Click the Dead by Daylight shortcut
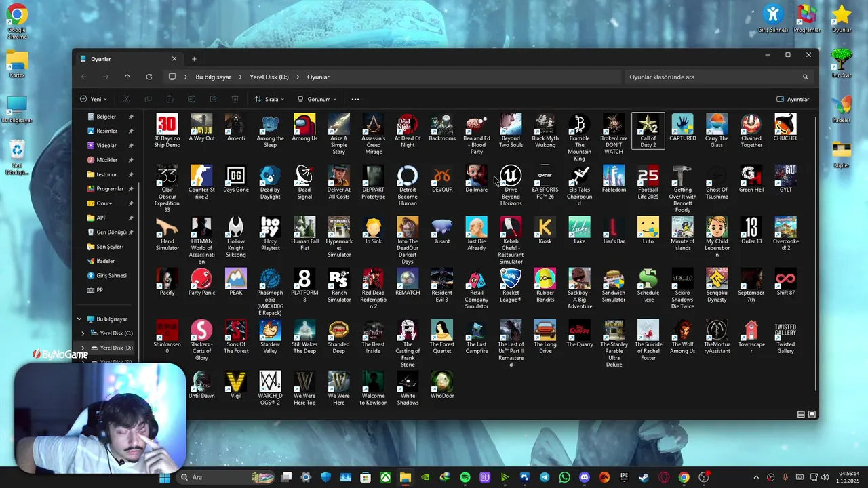This screenshot has width=868, height=488. coord(270,183)
